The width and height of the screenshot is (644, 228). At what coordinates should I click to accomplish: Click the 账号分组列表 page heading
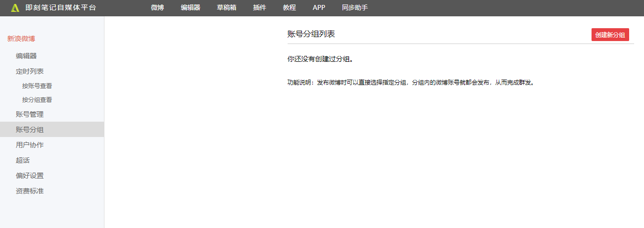(311, 34)
